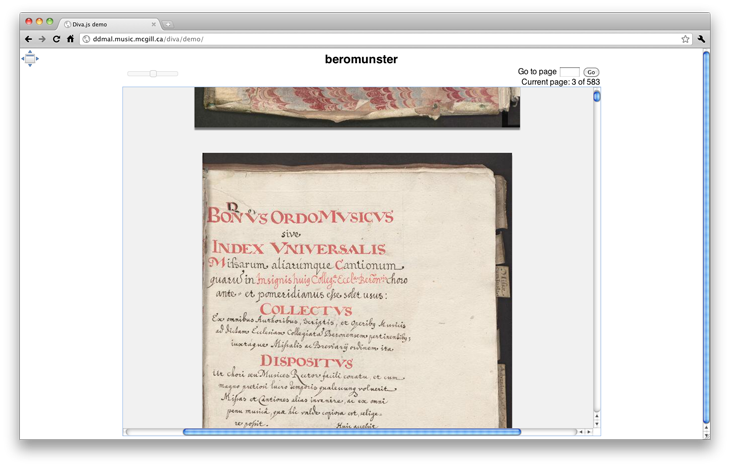Click the document viewer's scroll right arrow
730x467 pixels.
pyautogui.click(x=590, y=432)
